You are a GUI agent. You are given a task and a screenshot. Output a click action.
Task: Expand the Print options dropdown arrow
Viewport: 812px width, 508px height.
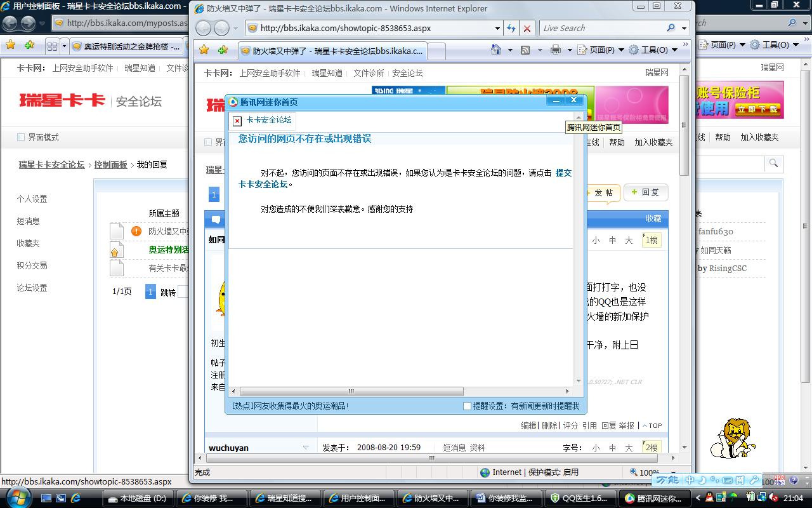pyautogui.click(x=569, y=50)
